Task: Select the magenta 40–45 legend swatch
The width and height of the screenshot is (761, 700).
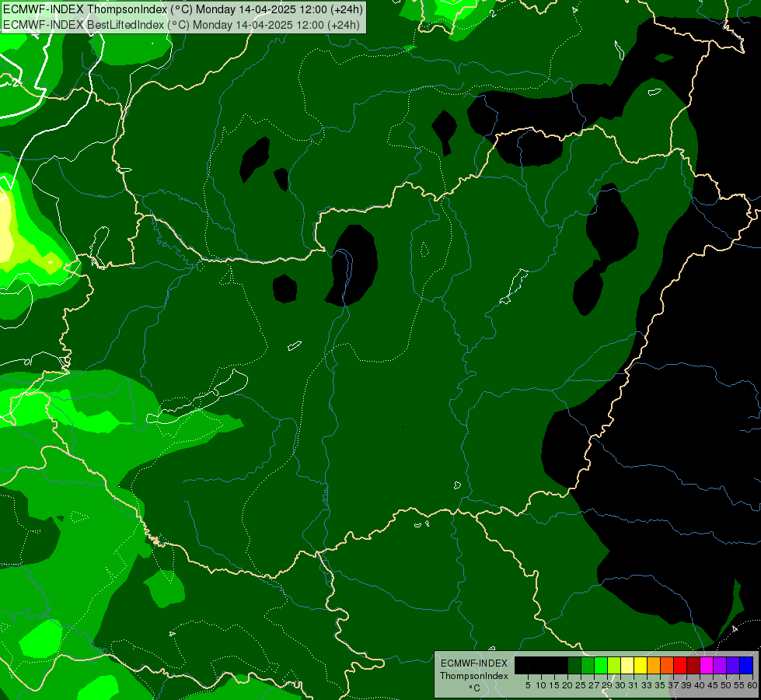Action: pos(706,665)
